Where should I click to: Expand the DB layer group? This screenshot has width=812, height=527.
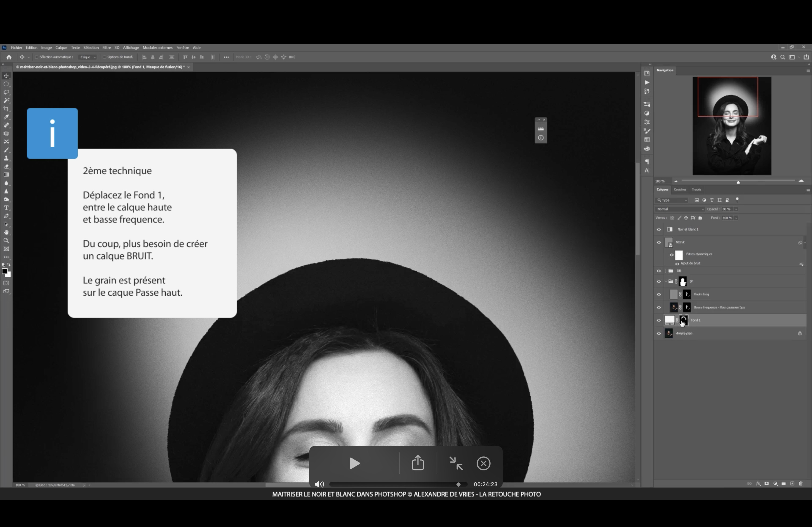[665, 271]
